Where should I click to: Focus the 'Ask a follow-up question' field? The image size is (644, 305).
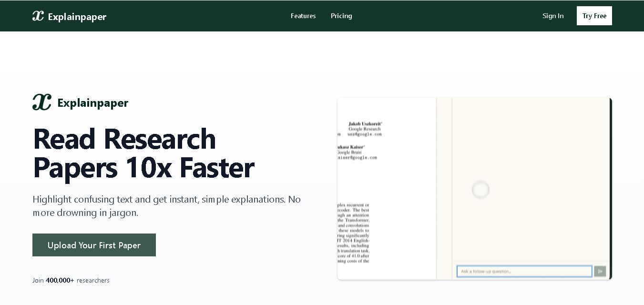524,271
